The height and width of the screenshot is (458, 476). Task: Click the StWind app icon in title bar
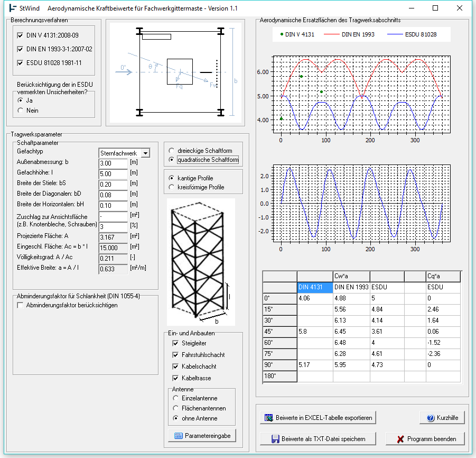click(13, 8)
